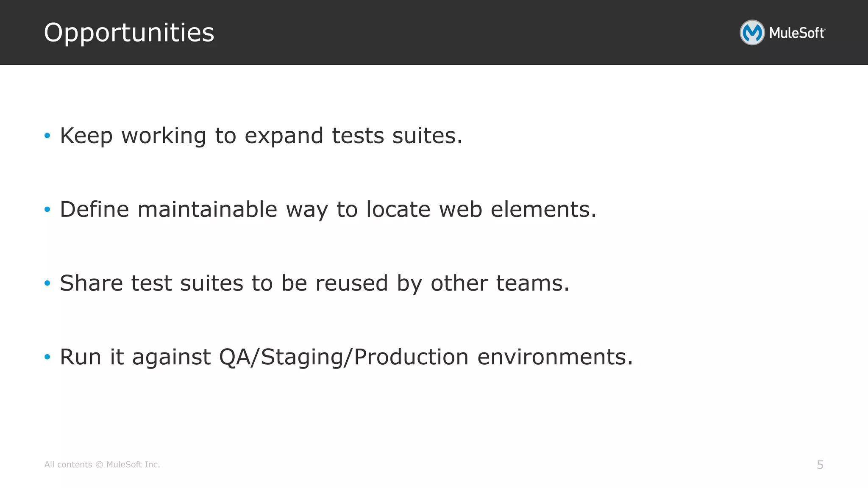Click the blue bullet dot before 'Share test suites'
Image resolution: width=868 pixels, height=488 pixels.
(x=47, y=283)
